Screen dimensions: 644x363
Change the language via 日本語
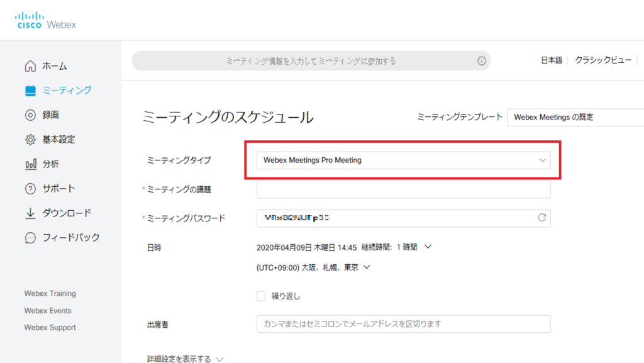click(x=551, y=60)
